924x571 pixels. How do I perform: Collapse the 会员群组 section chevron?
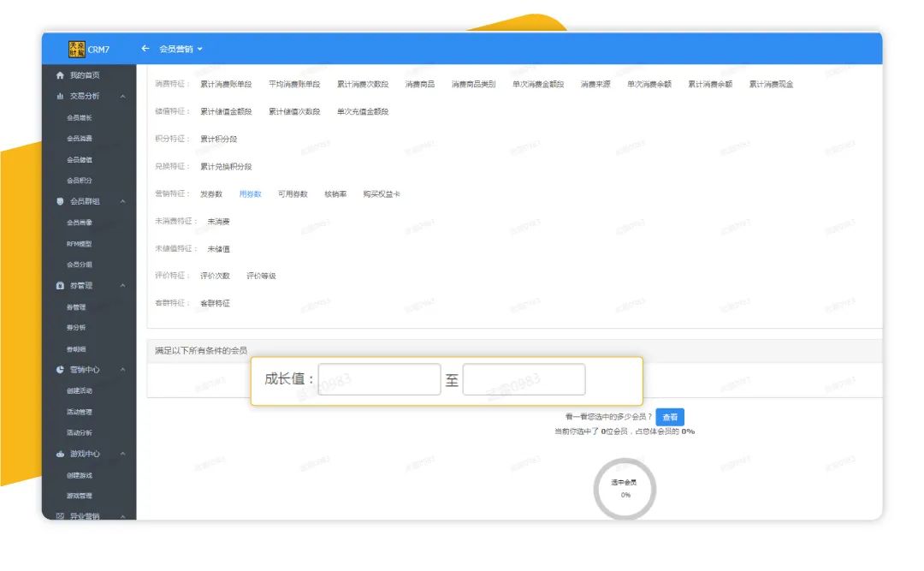122,202
